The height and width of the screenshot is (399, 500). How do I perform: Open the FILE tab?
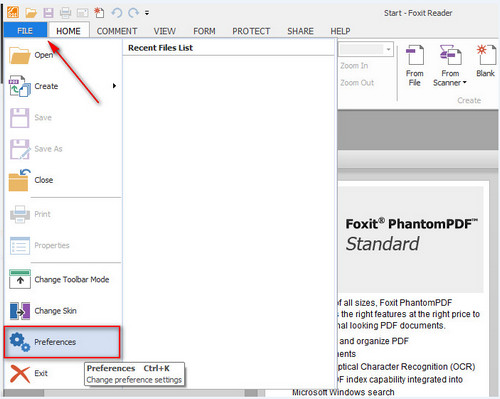click(25, 31)
